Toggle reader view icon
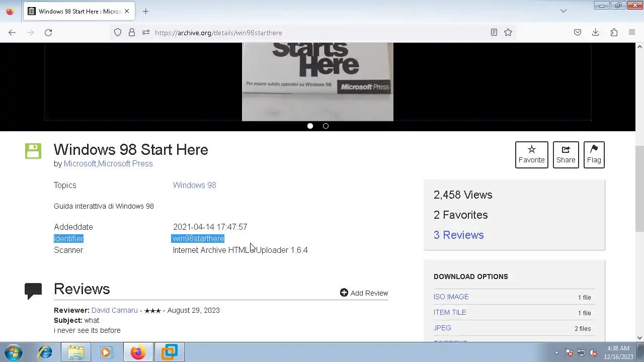 click(x=494, y=32)
